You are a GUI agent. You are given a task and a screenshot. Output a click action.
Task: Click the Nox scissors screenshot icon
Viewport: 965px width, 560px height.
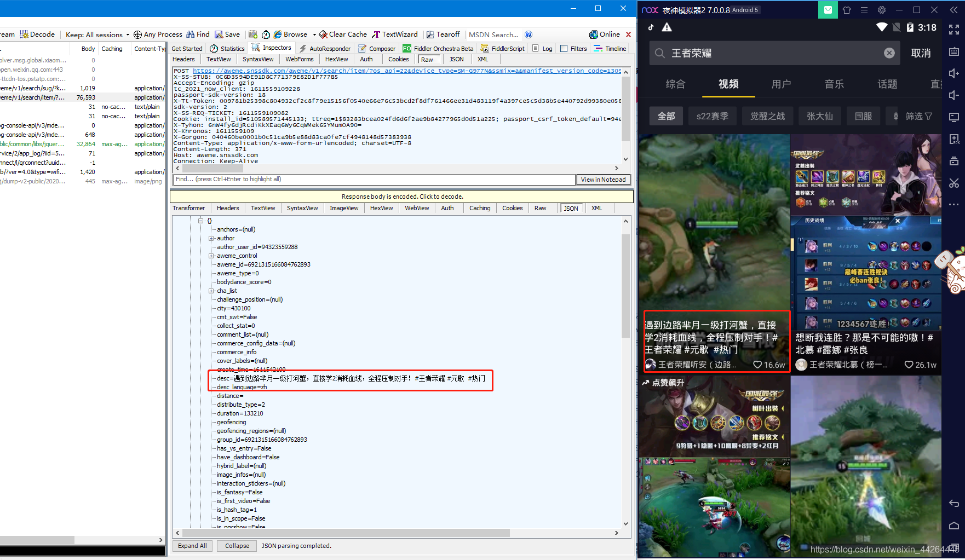click(x=954, y=183)
